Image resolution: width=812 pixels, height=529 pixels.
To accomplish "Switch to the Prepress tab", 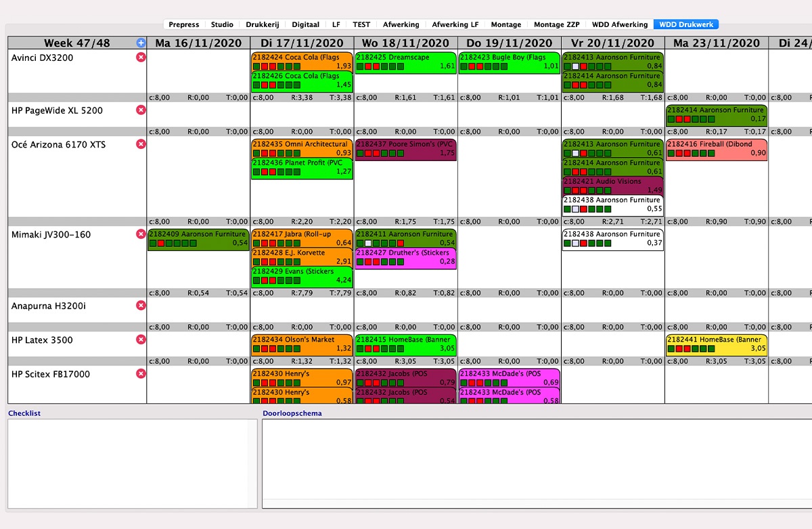I will [184, 24].
